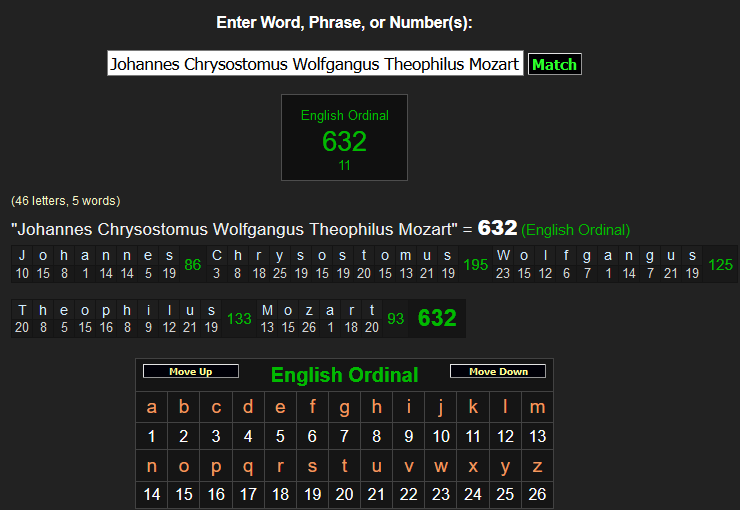Click the Move Down button
Image resolution: width=740 pixels, height=510 pixels.
pos(498,372)
